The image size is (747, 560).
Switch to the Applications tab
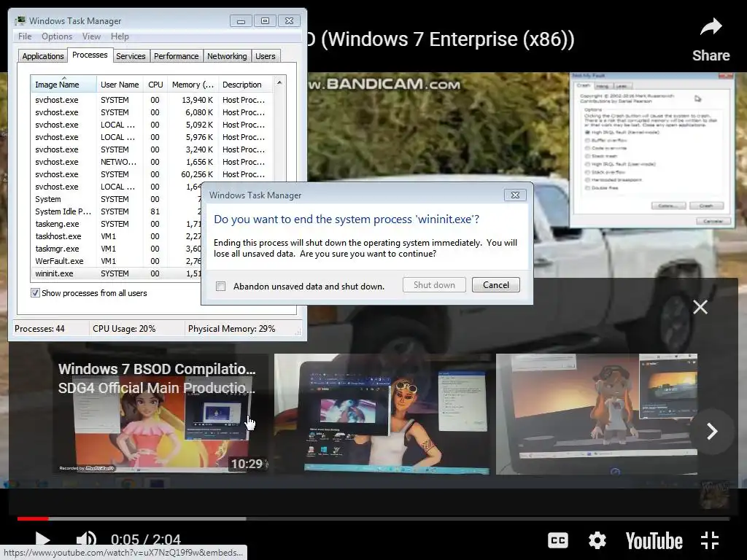coord(43,56)
